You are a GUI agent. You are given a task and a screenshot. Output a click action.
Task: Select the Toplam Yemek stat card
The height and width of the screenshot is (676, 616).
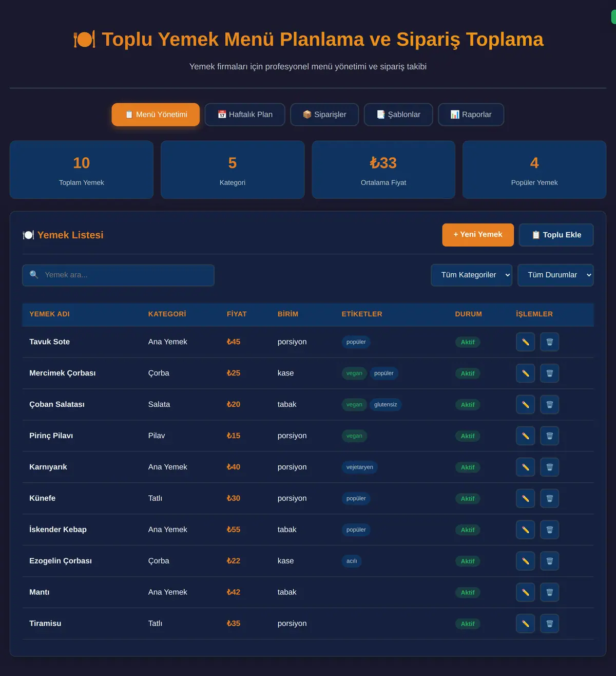coord(82,170)
